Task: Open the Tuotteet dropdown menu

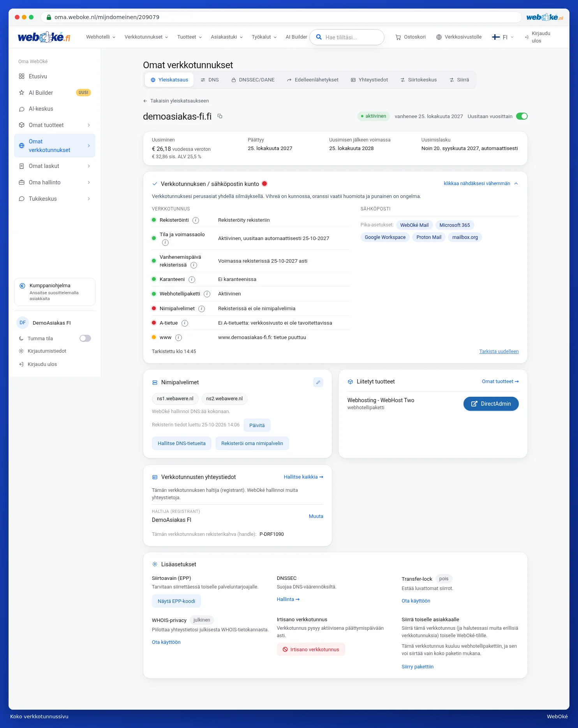Action: [x=190, y=37]
